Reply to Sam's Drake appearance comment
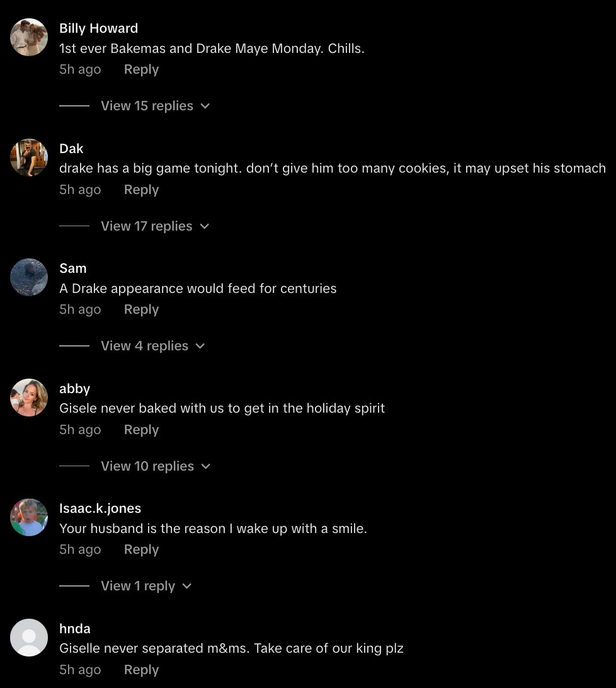The width and height of the screenshot is (616, 688). coord(141,309)
